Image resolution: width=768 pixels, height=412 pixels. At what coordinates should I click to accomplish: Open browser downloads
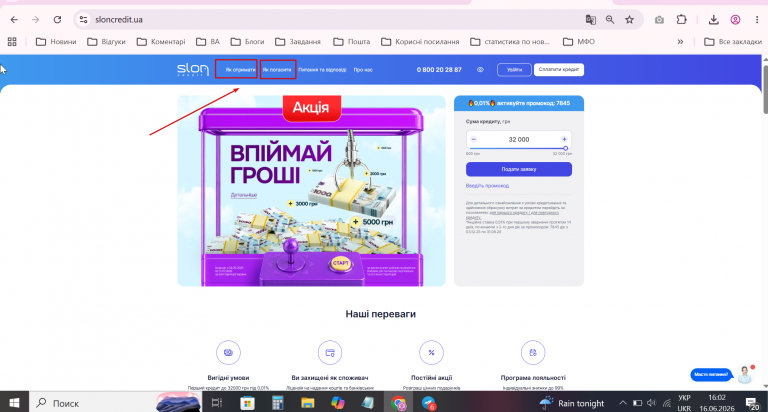pyautogui.click(x=714, y=20)
